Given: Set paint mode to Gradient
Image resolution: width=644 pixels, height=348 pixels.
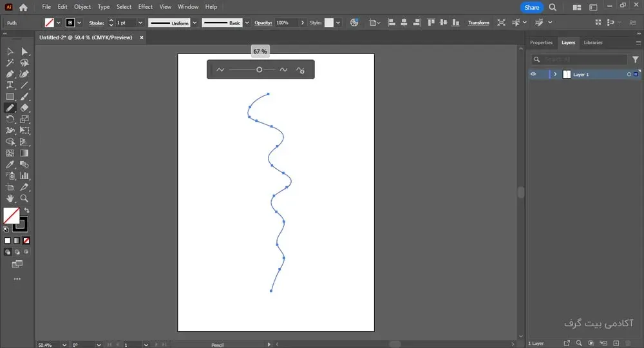Looking at the screenshot, I should point(17,240).
